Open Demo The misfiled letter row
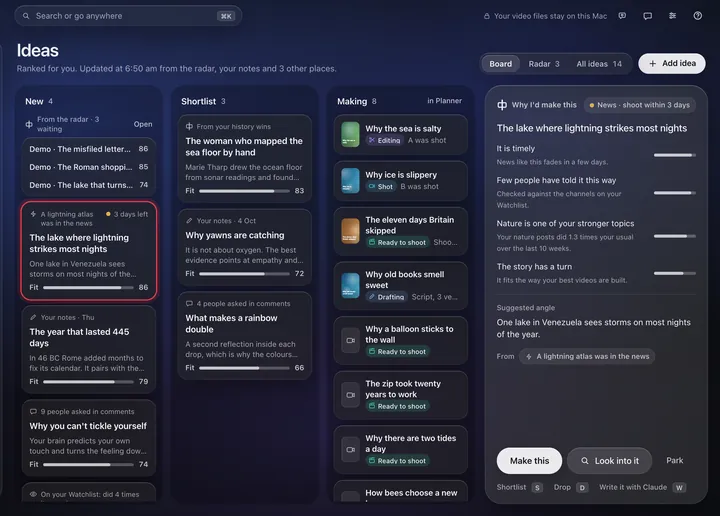Image resolution: width=720 pixels, height=516 pixels. [x=89, y=149]
